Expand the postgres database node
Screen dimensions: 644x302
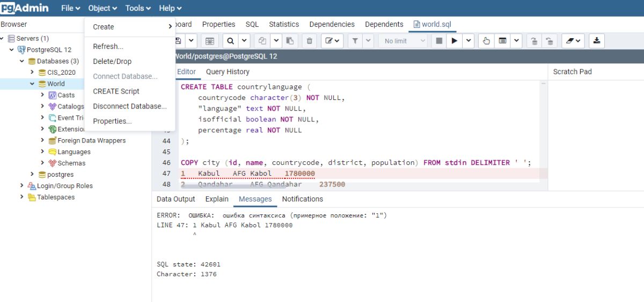click(32, 174)
